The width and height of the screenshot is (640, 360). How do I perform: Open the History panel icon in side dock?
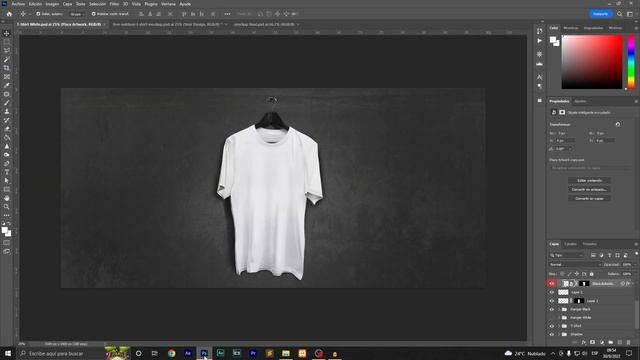[x=540, y=31]
